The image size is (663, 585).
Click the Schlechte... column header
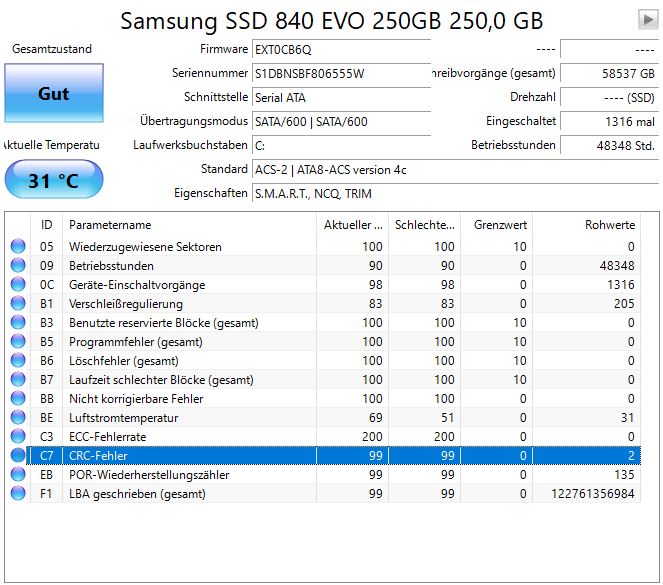point(424,224)
